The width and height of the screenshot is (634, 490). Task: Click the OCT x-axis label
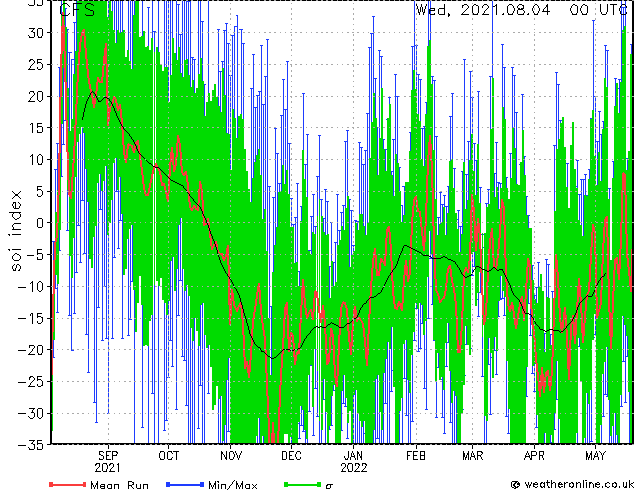pyautogui.click(x=169, y=456)
